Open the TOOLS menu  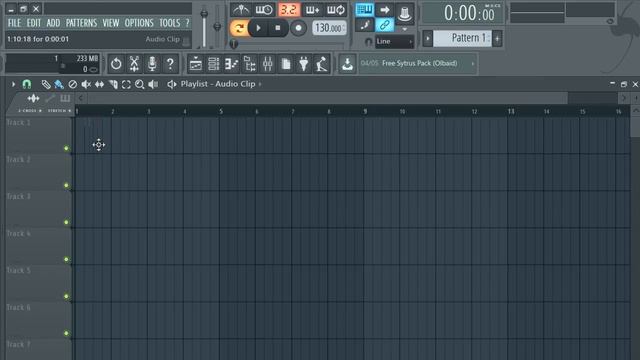[x=169, y=23]
